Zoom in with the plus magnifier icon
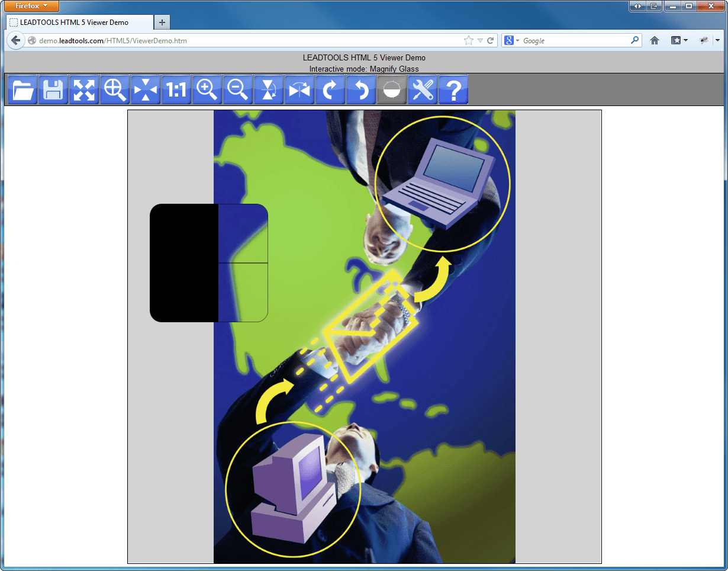Image resolution: width=728 pixels, height=571 pixels. [x=207, y=90]
